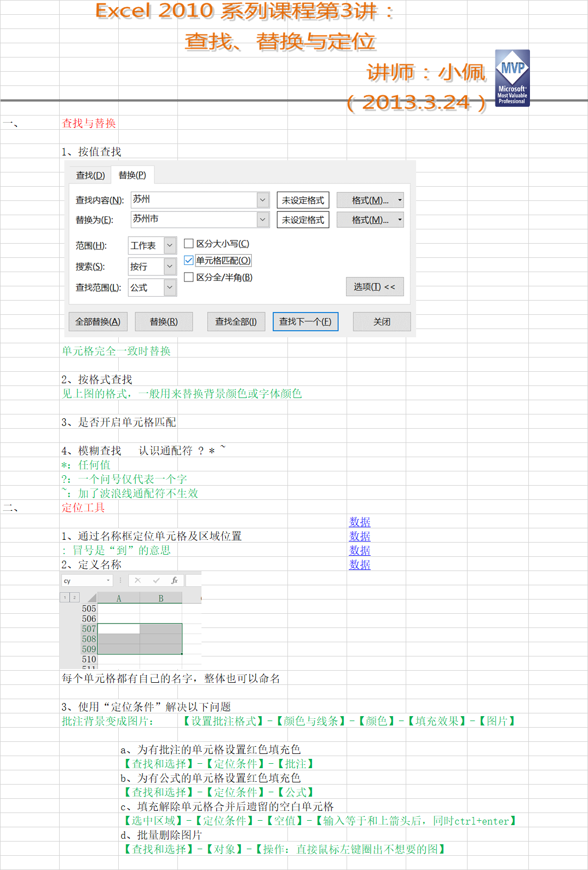Viewport: 588px width, 870px height.
Task: Click the title 查找、替换与定位
Action: (280, 42)
